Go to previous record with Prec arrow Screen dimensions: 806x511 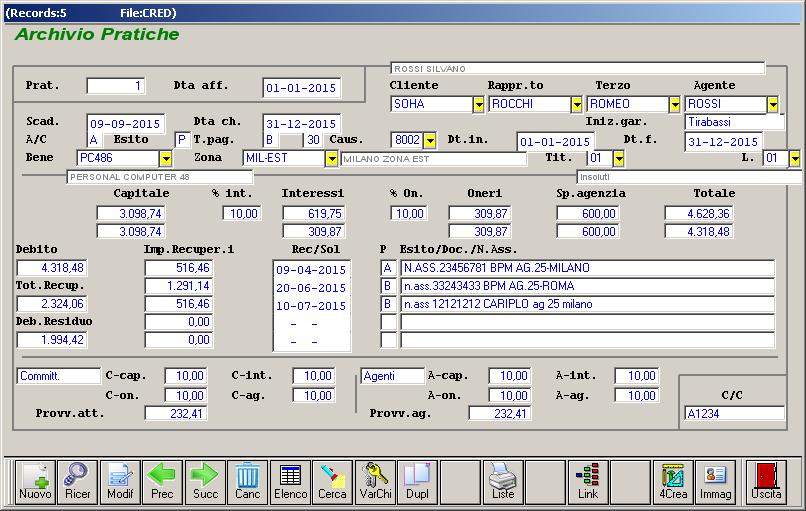[x=162, y=482]
